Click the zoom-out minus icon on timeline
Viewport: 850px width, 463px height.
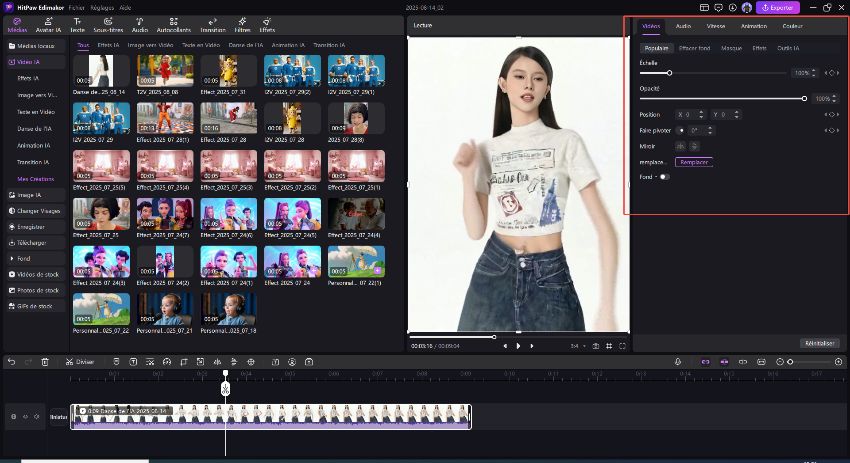780,362
